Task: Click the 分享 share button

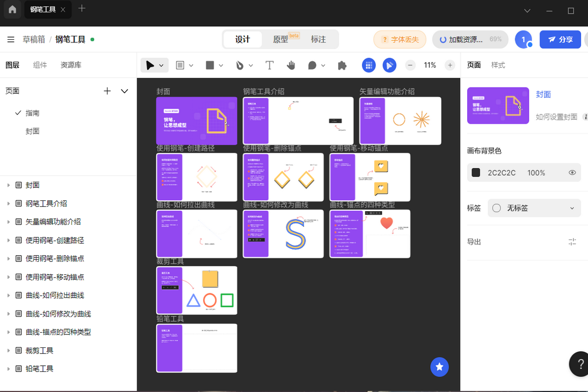Action: (x=560, y=39)
